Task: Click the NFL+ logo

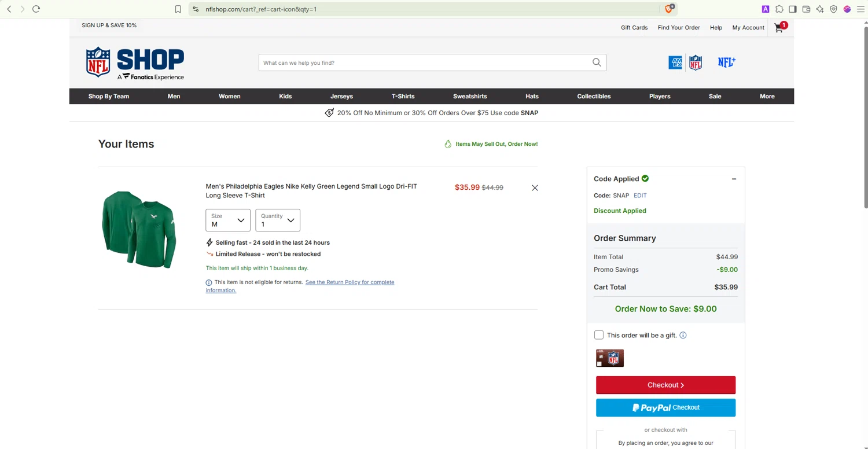Action: coord(727,62)
